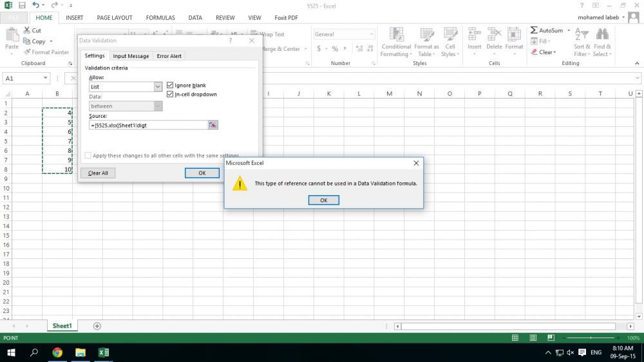Click the column M header
The width and height of the screenshot is (644, 362).
tap(389, 93)
